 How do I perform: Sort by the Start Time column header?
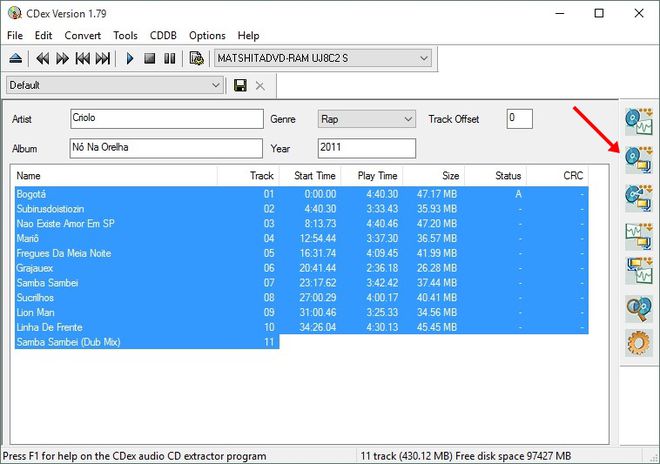310,176
